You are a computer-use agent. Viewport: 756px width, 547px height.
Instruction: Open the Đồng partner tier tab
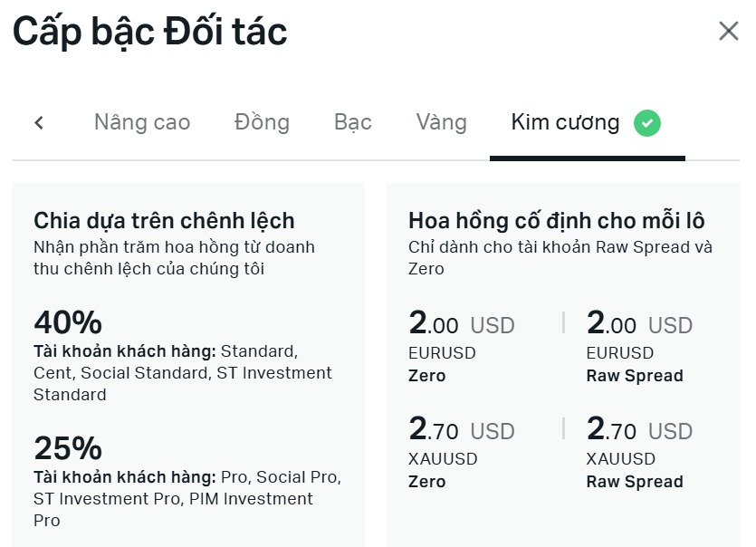click(262, 122)
